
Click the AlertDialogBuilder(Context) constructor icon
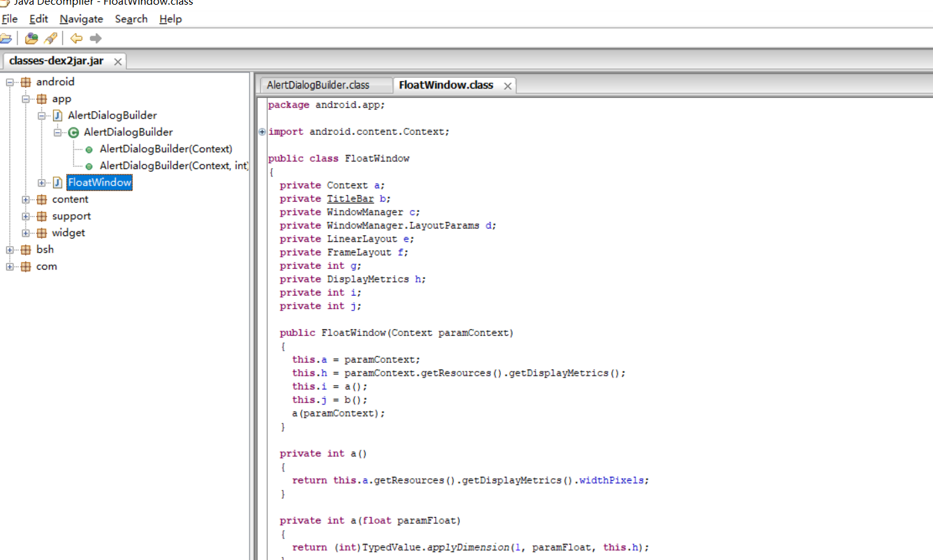[x=89, y=150]
